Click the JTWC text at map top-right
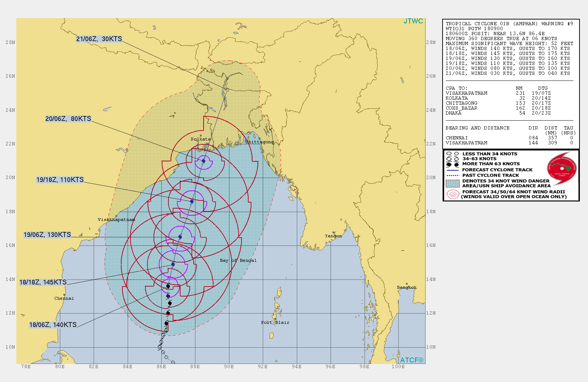 pyautogui.click(x=413, y=21)
